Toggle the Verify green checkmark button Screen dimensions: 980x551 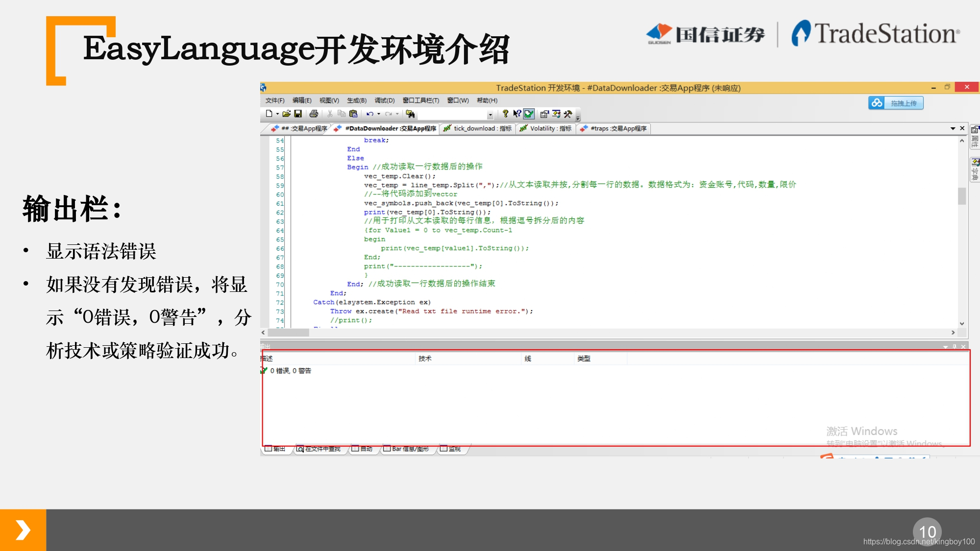click(529, 114)
